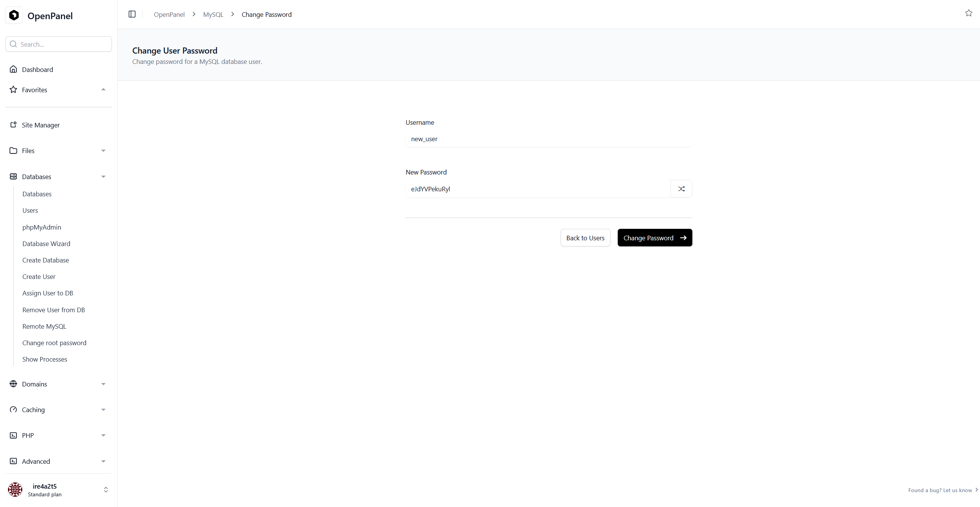The height and width of the screenshot is (507, 980).
Task: Click the shuffle icon to generate a password
Action: tap(681, 189)
